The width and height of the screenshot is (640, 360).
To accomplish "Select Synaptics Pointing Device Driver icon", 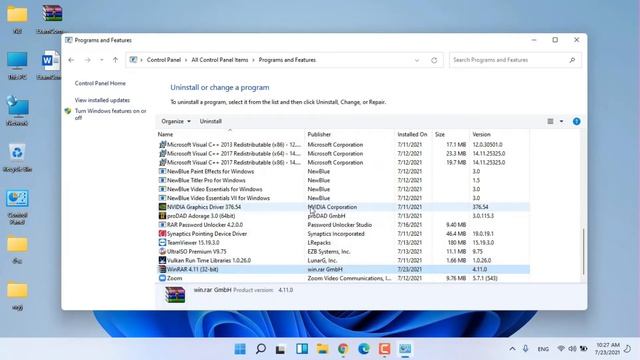I will (x=162, y=234).
